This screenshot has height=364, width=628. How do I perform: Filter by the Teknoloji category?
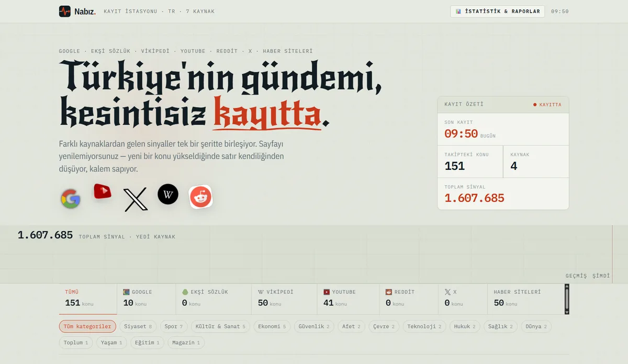(424, 327)
